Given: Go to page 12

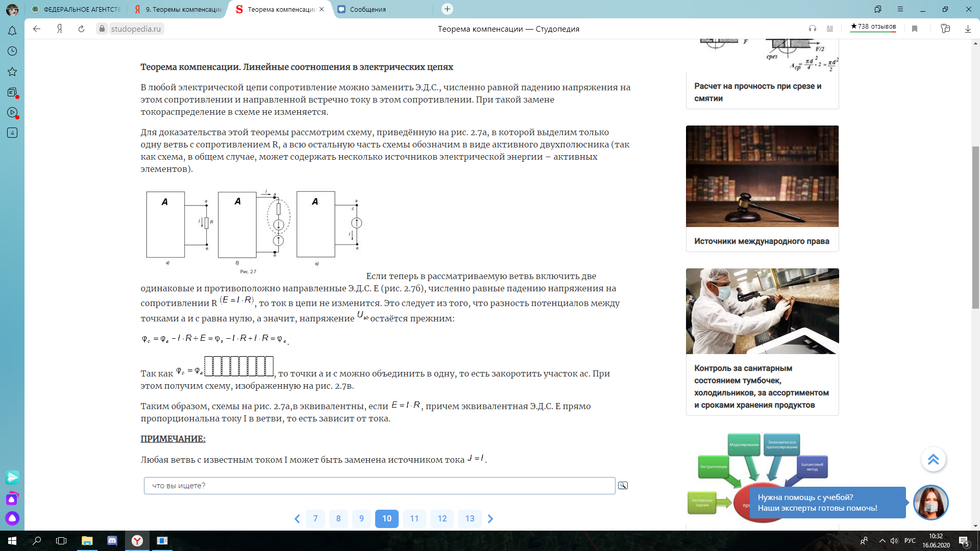Looking at the screenshot, I should 442,519.
